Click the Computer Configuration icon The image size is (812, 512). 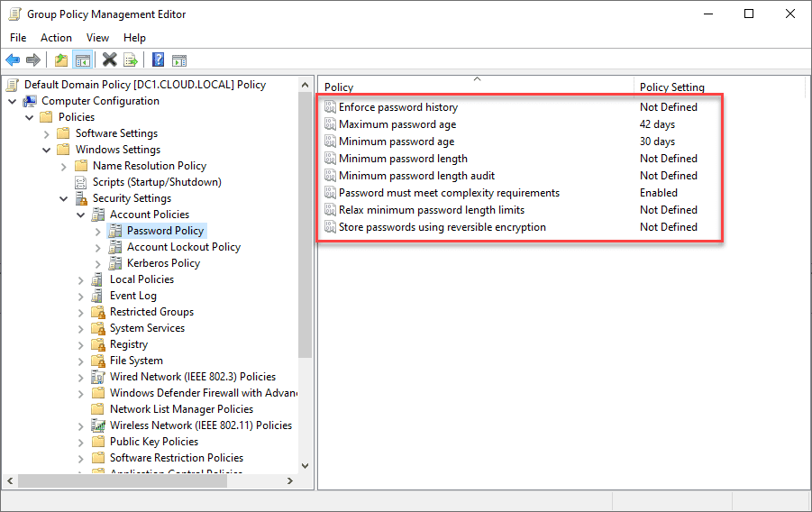pos(30,101)
